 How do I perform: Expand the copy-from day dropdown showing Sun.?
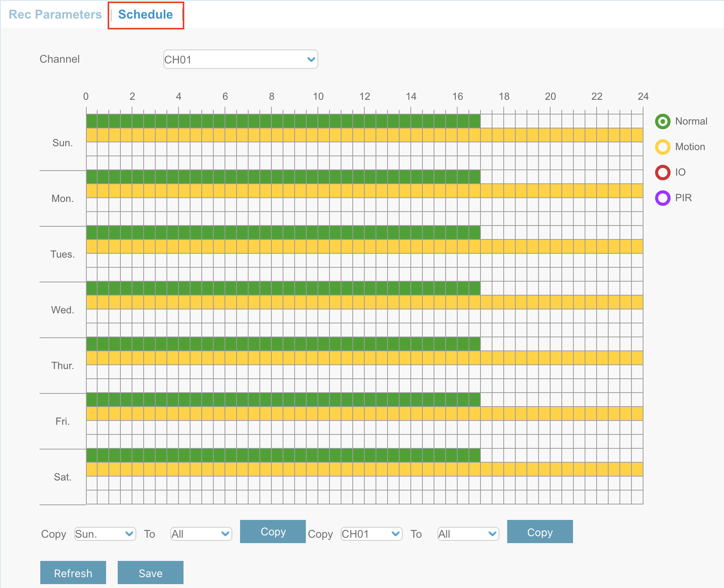click(x=105, y=534)
